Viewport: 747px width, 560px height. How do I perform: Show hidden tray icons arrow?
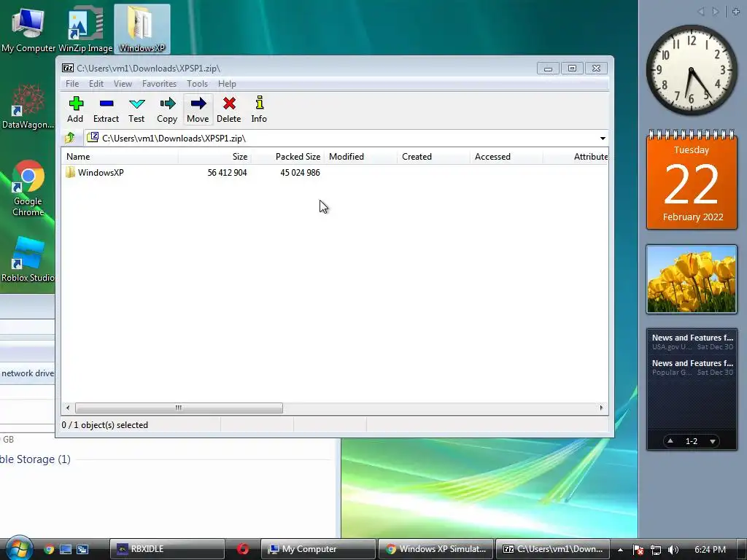click(x=620, y=550)
